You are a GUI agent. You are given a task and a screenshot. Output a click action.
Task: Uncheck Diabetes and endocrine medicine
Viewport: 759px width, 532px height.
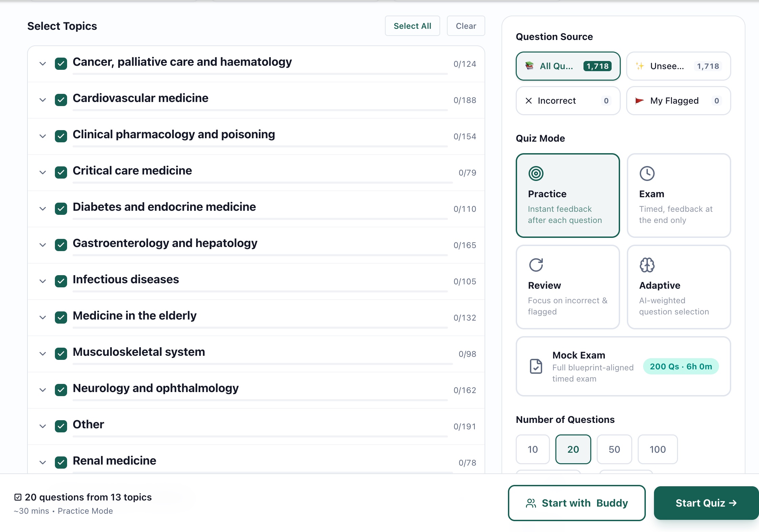point(61,209)
